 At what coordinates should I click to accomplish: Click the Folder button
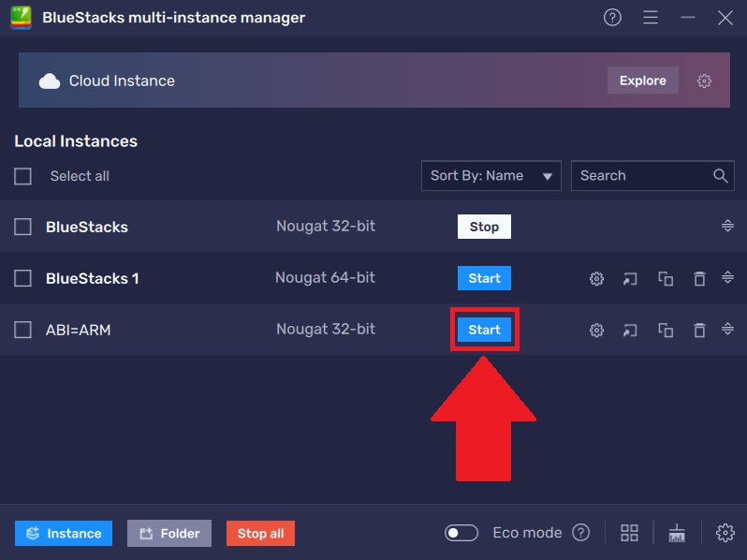pos(169,533)
